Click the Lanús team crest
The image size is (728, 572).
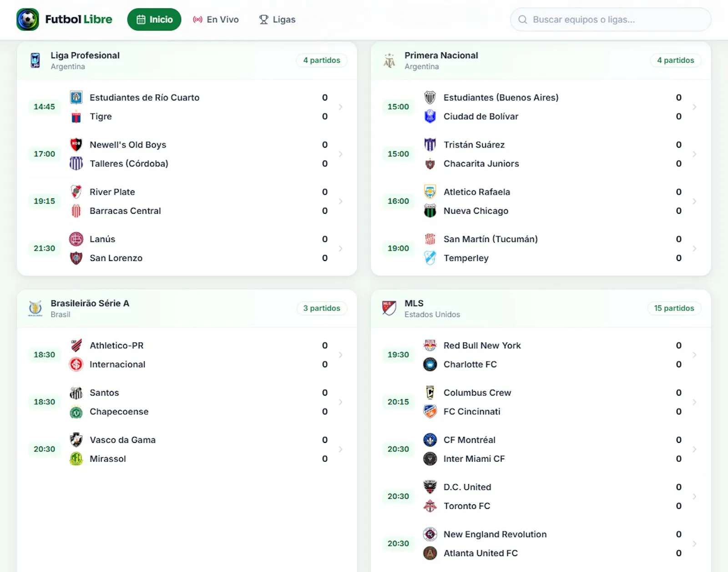pos(76,239)
